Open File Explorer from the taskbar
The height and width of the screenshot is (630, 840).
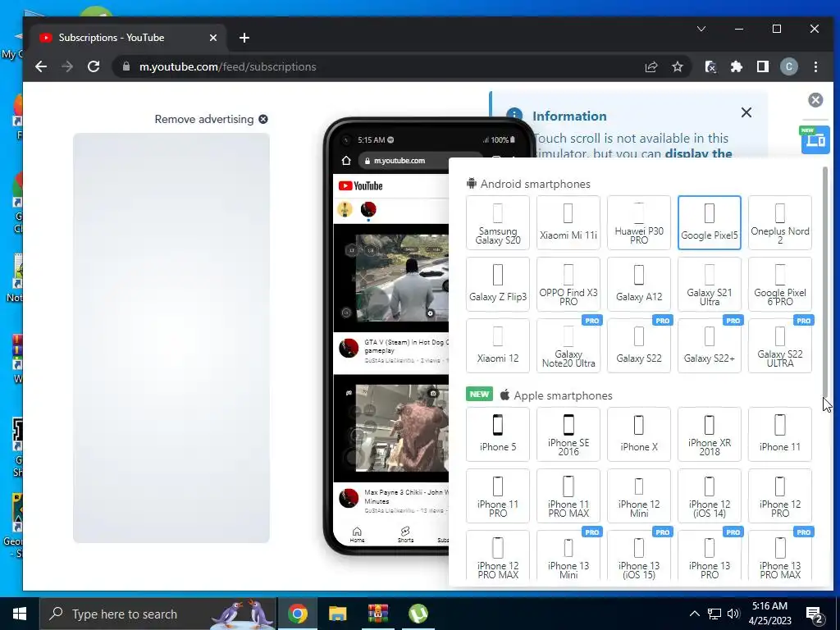point(337,614)
